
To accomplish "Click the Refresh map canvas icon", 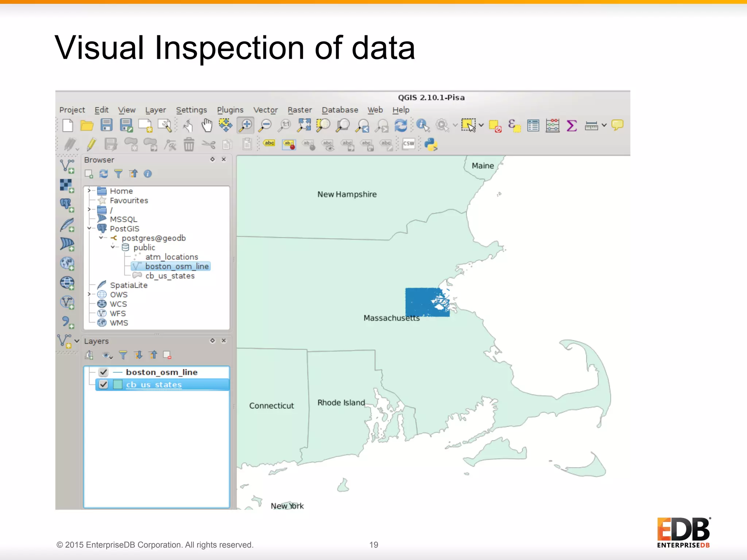I will [401, 125].
